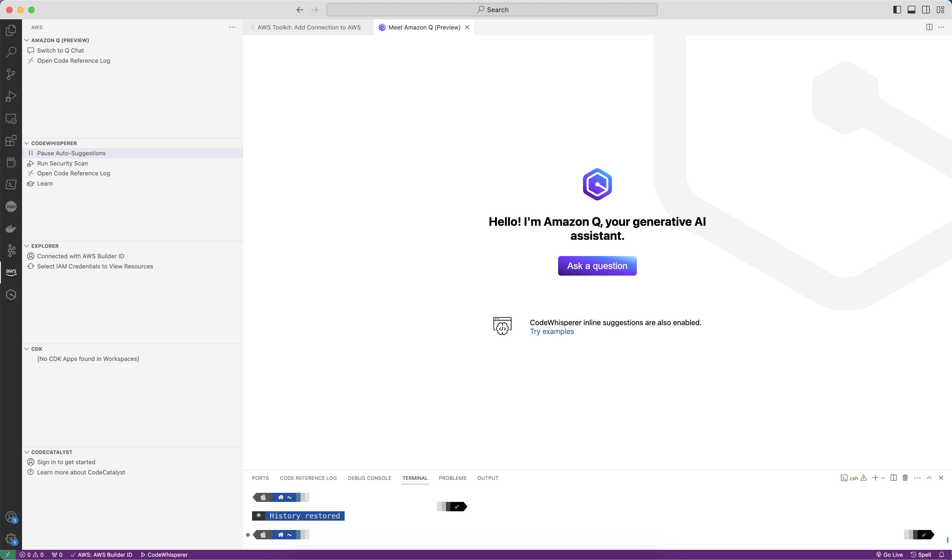Split the editor to the right
This screenshot has width=952, height=560.
pos(929,27)
